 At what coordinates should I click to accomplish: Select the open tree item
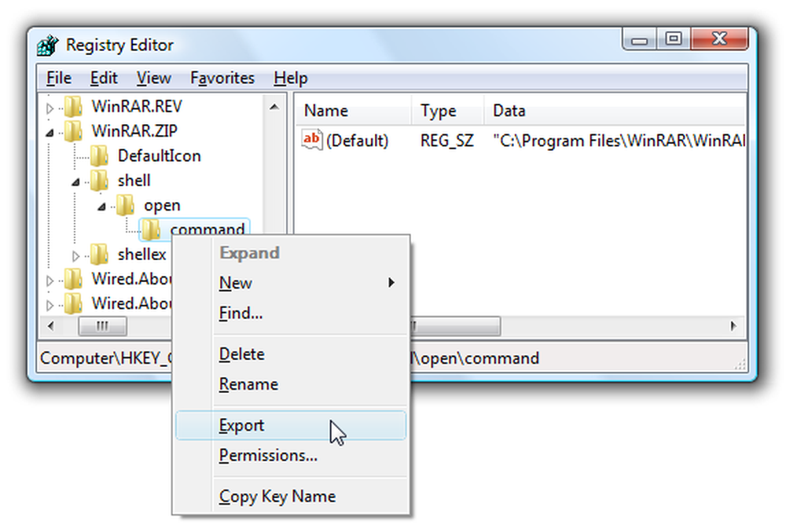[x=162, y=205]
